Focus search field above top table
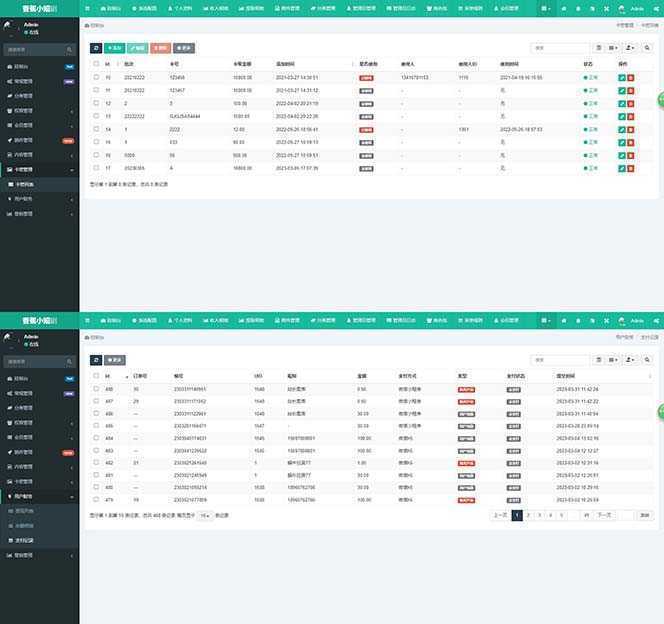 560,48
